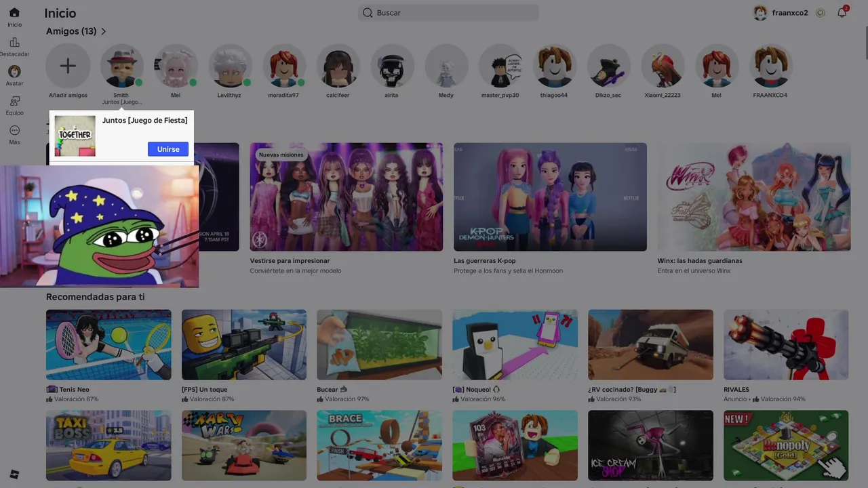
Task: Click the Inicio page title
Action: coord(60,13)
